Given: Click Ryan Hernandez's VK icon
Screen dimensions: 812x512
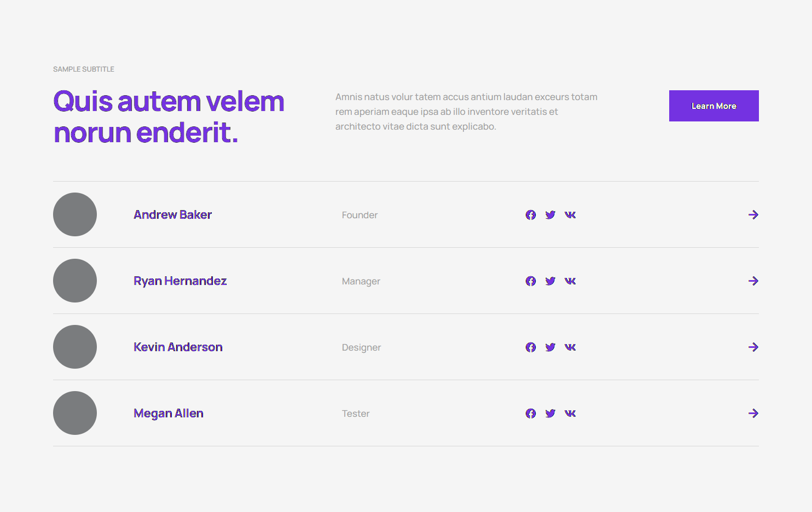Looking at the screenshot, I should click(570, 281).
